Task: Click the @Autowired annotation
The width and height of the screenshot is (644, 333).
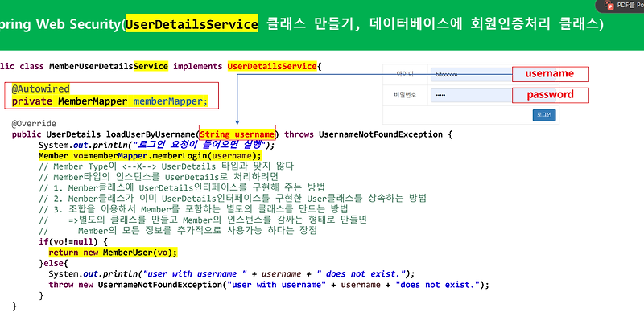Action: pos(41,88)
